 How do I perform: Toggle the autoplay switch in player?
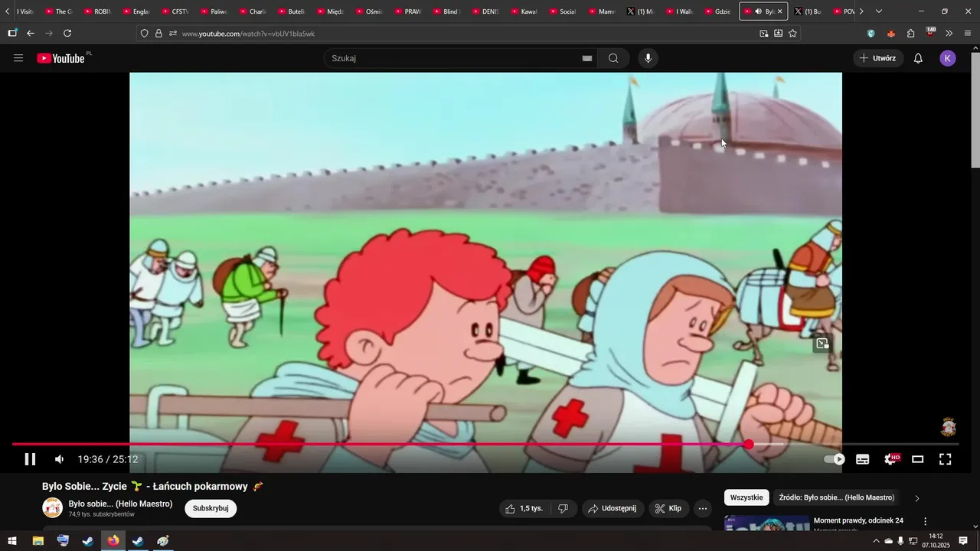834,459
